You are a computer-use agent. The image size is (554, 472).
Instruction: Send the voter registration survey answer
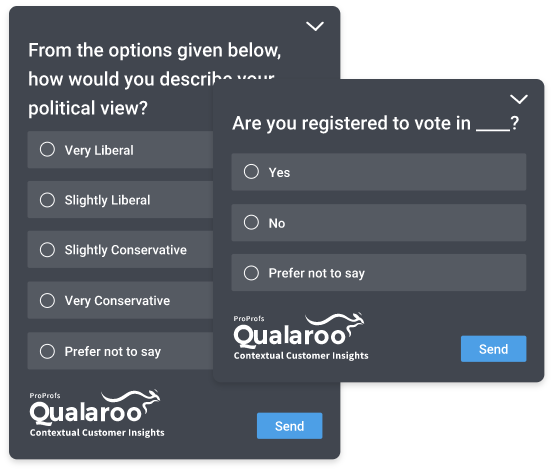(493, 349)
